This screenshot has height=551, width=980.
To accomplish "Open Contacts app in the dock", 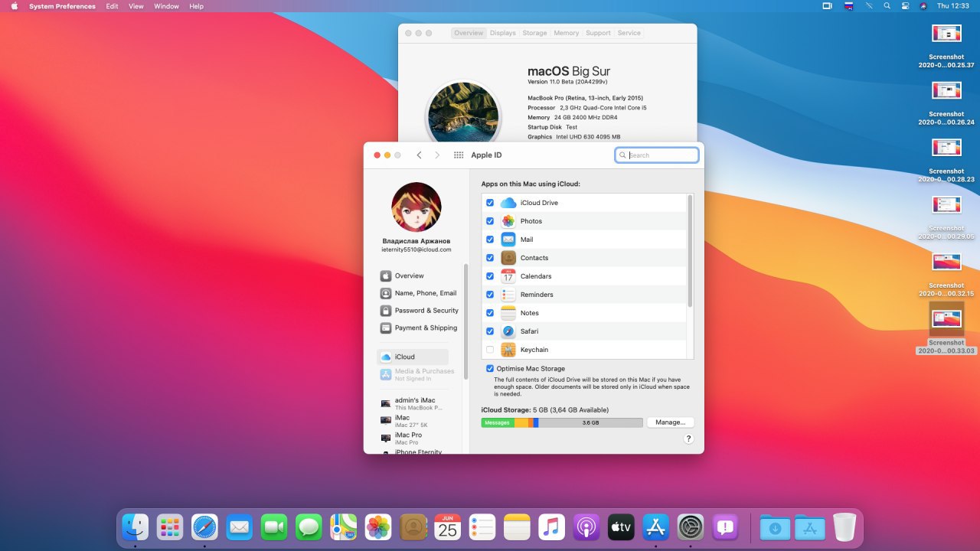I will 413,527.
